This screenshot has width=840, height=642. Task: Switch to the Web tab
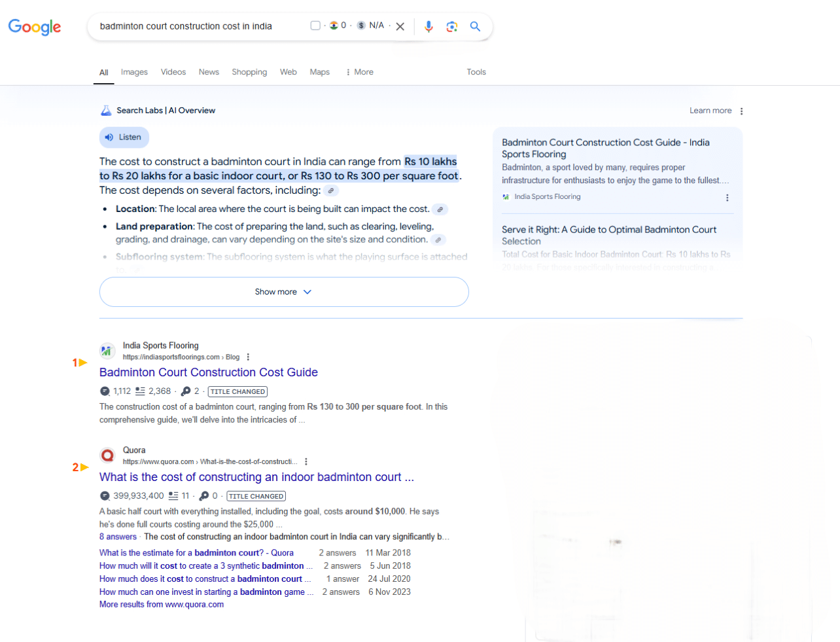click(x=289, y=72)
